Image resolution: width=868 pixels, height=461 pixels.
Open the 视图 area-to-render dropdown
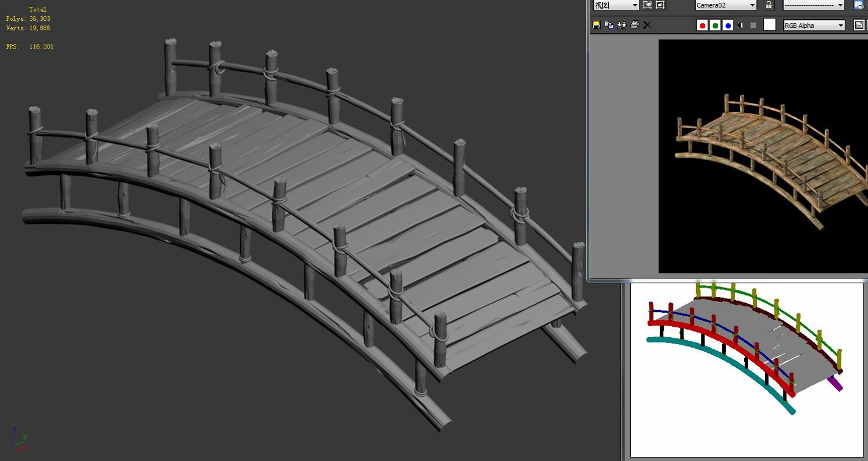[x=616, y=5]
